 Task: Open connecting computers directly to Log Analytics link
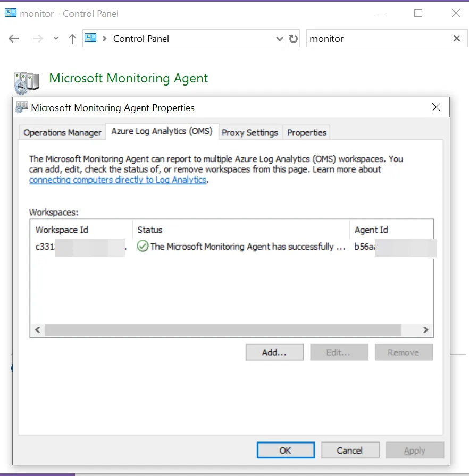(118, 180)
